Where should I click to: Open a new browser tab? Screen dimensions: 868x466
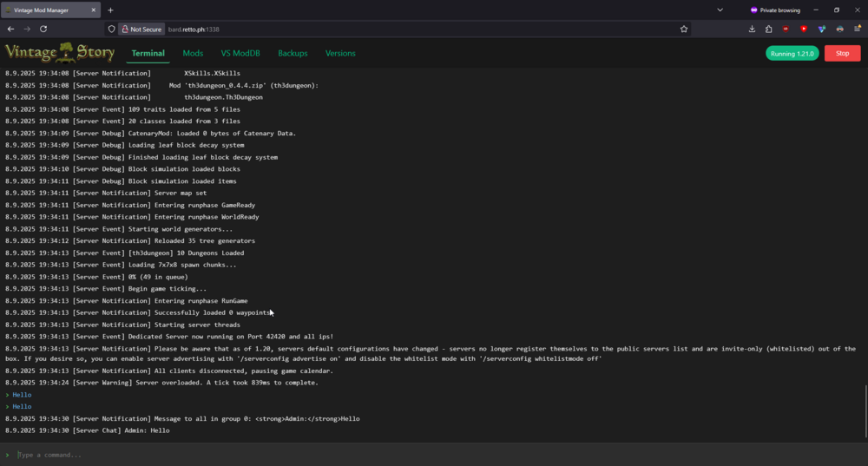110,10
